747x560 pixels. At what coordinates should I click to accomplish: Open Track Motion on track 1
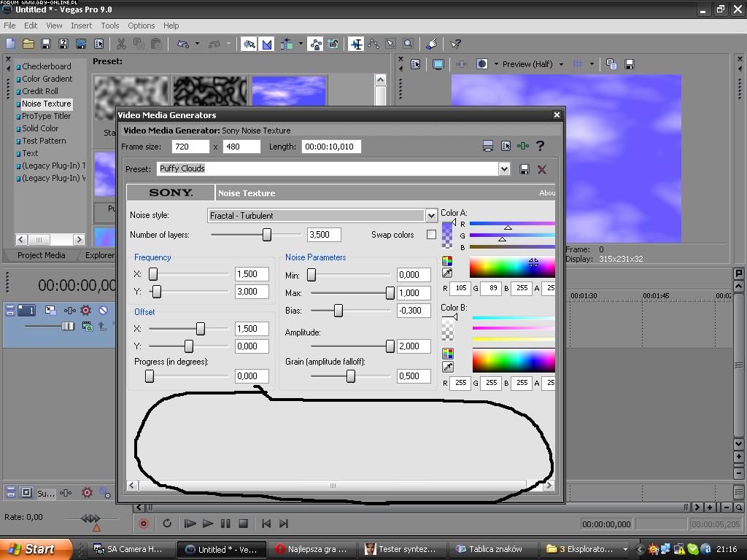pos(50,311)
